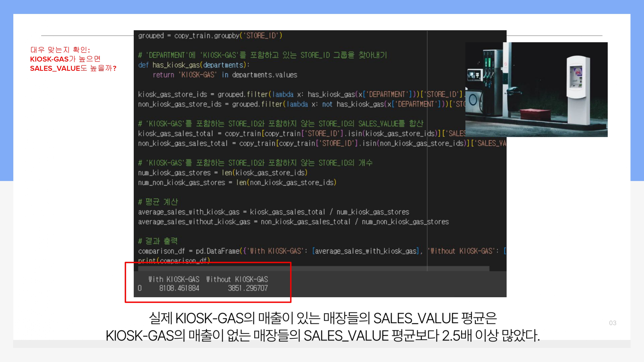Click the 'def has_kiosk_gas(departments)' code line
This screenshot has height=362, width=644.
194,65
